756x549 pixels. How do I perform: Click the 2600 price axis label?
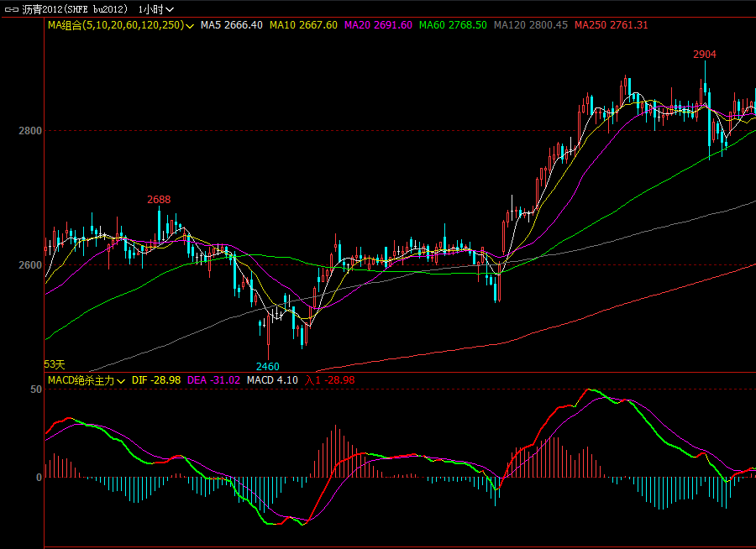(30, 265)
